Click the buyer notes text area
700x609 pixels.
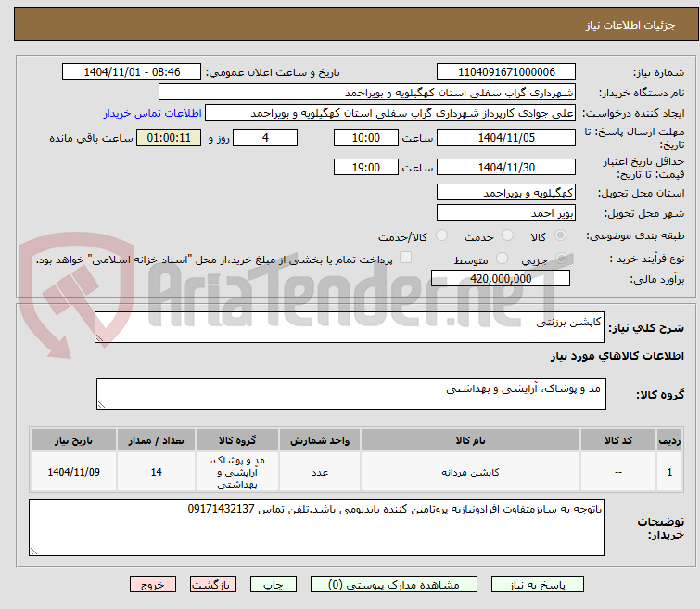(x=316, y=527)
